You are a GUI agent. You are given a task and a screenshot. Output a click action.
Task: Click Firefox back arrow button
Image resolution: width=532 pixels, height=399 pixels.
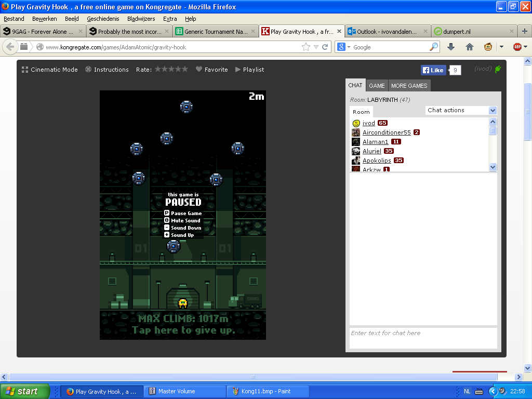tap(10, 47)
